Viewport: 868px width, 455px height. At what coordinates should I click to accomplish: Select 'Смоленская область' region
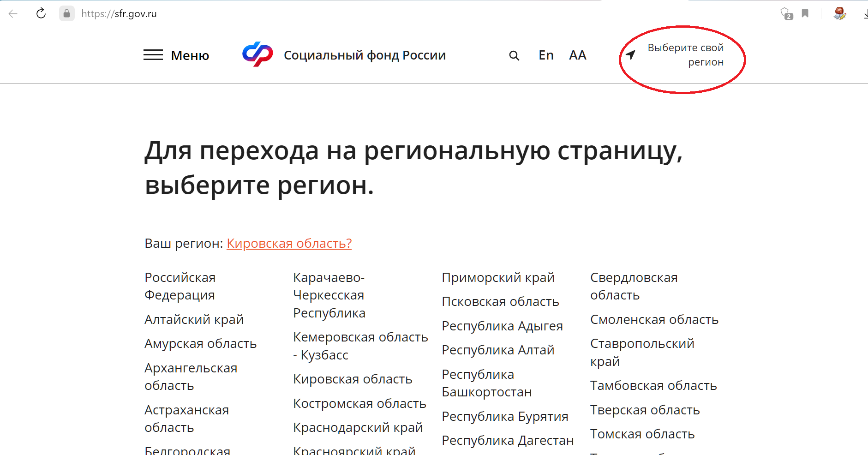tap(654, 319)
